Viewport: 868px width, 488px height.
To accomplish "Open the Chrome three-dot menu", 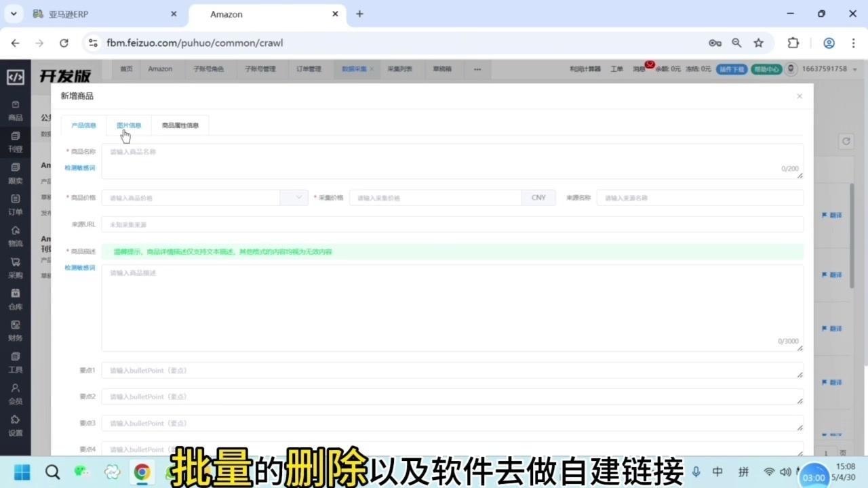I will (x=854, y=43).
